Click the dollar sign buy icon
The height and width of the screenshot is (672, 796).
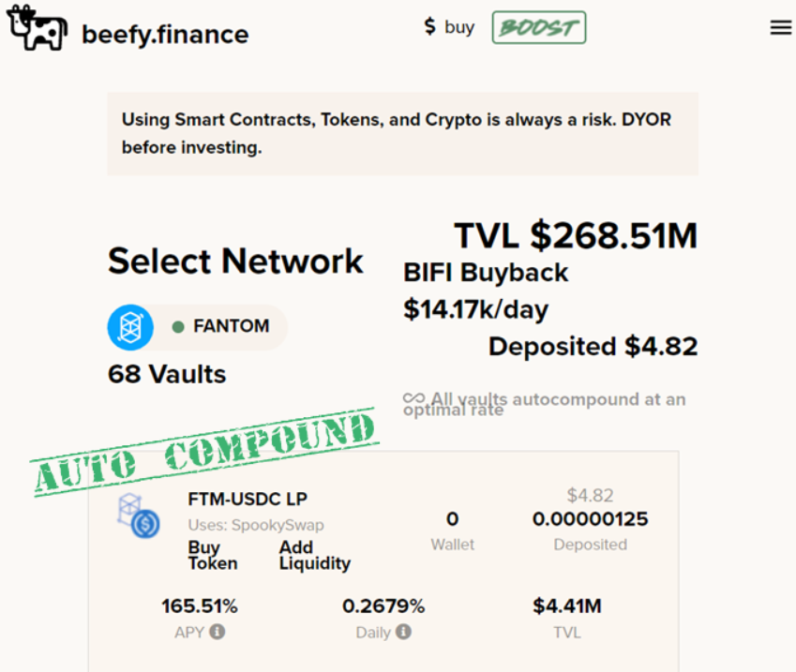coord(430,26)
